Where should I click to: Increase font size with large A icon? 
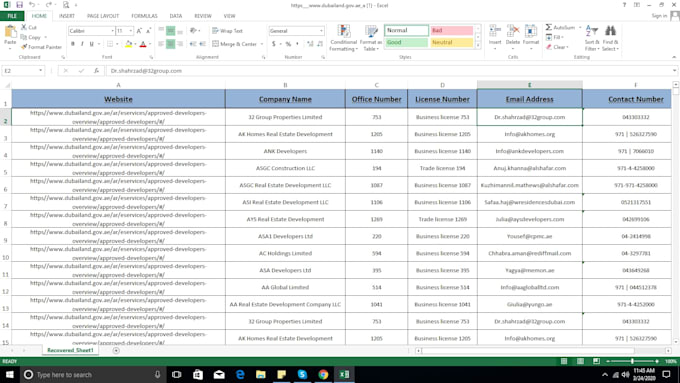pyautogui.click(x=139, y=31)
